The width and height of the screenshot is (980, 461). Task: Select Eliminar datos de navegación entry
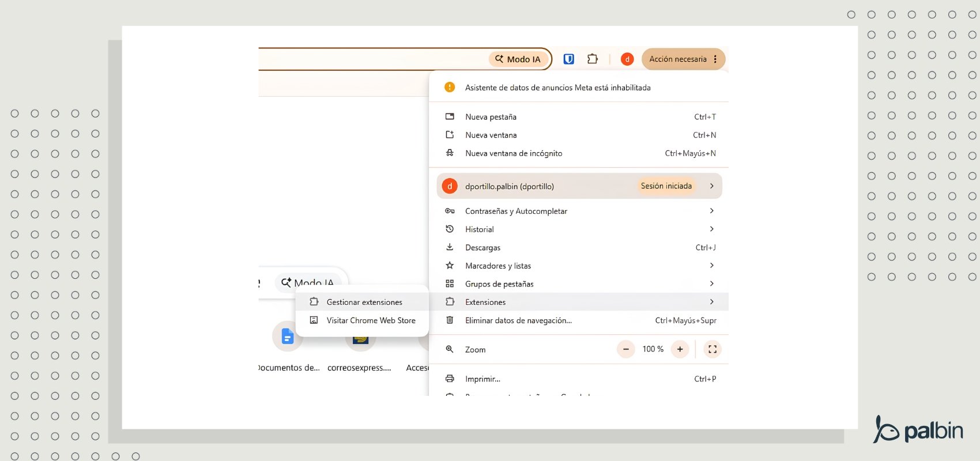pos(579,320)
